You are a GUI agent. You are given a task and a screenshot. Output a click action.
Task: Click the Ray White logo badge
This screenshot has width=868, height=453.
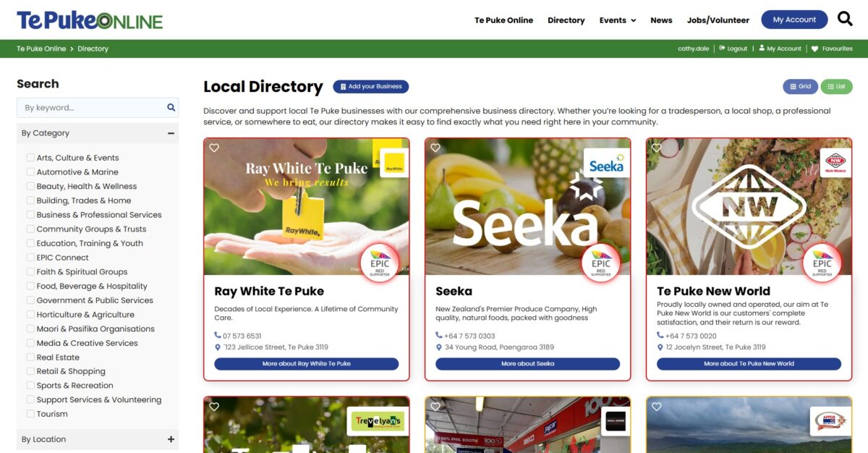pos(394,163)
